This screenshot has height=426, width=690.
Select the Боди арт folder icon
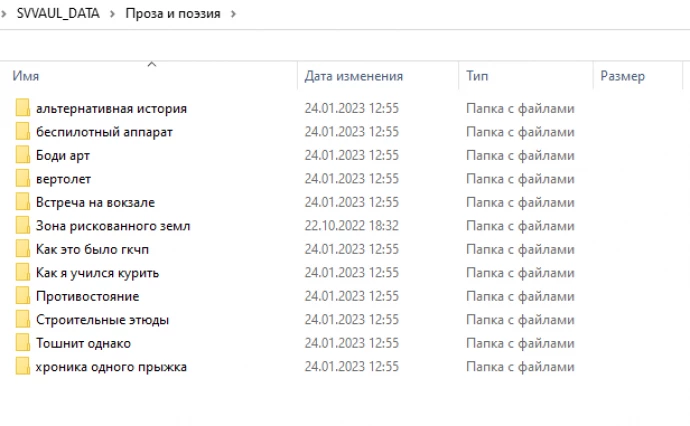click(23, 155)
